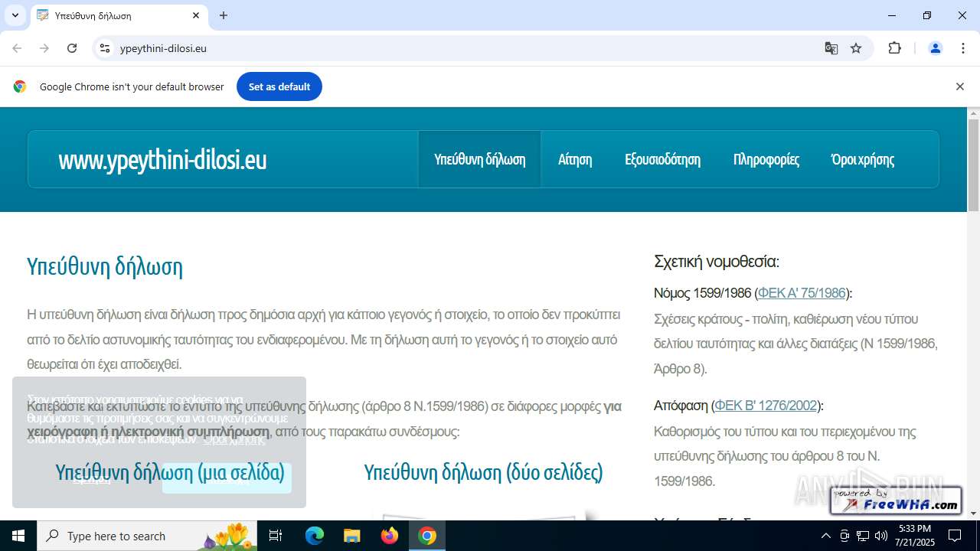980x551 pixels.
Task: Open the Chrome profile avatar
Action: pyautogui.click(x=935, y=48)
